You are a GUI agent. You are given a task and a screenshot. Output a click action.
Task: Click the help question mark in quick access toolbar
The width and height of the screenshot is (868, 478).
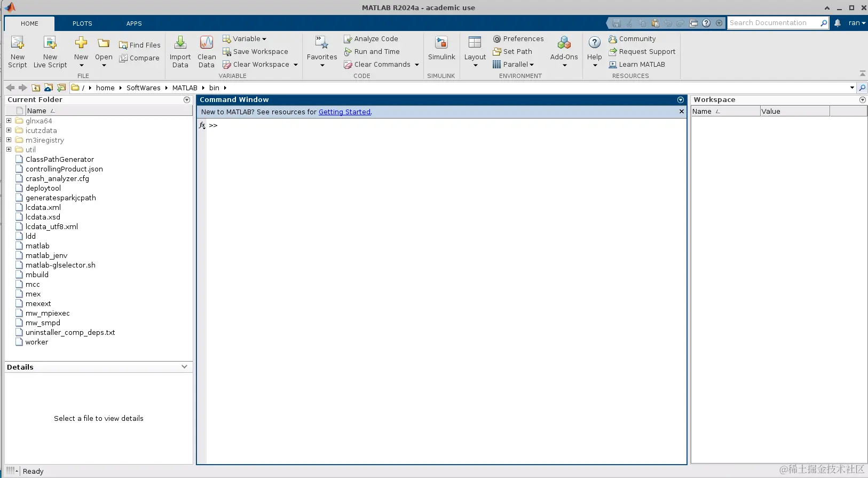pyautogui.click(x=706, y=23)
